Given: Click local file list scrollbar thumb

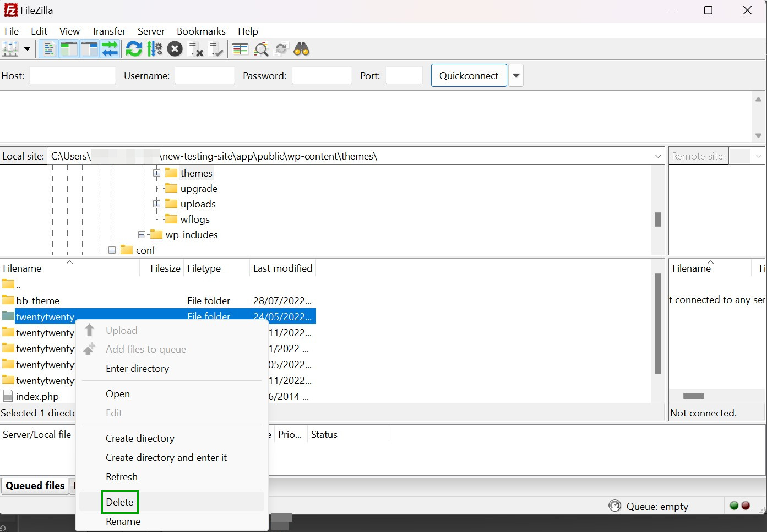Looking at the screenshot, I should coord(657,323).
